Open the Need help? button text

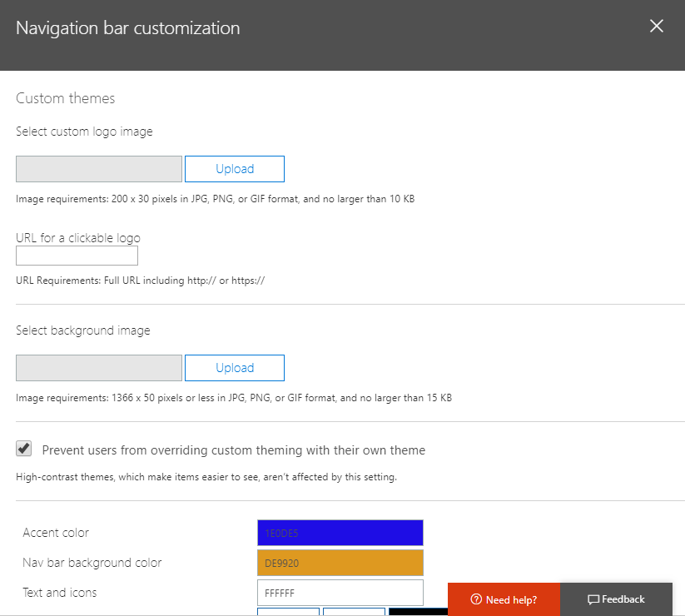511,599
